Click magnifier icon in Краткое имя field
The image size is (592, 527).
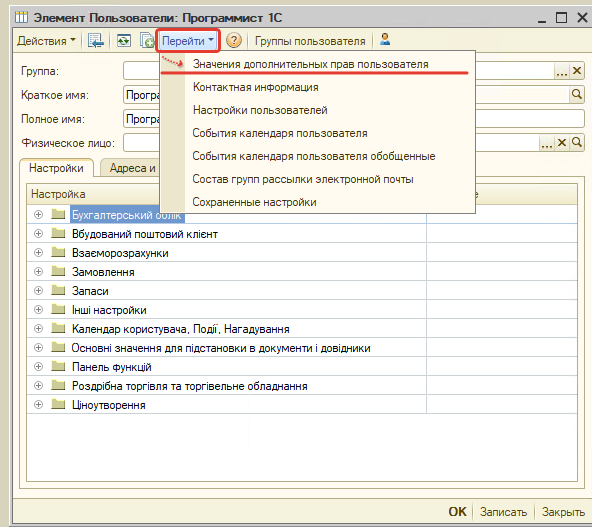(x=577, y=94)
